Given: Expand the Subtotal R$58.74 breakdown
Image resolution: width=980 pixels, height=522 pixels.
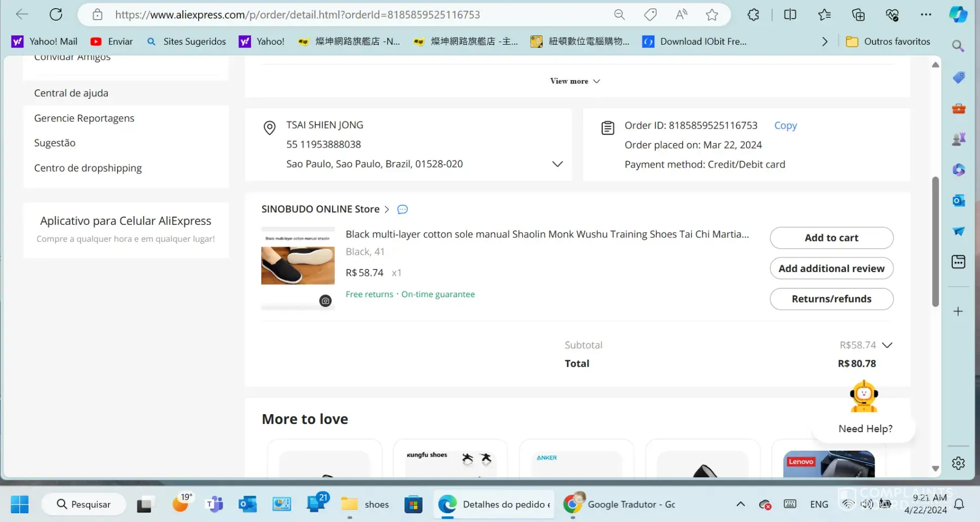Looking at the screenshot, I should tap(887, 345).
